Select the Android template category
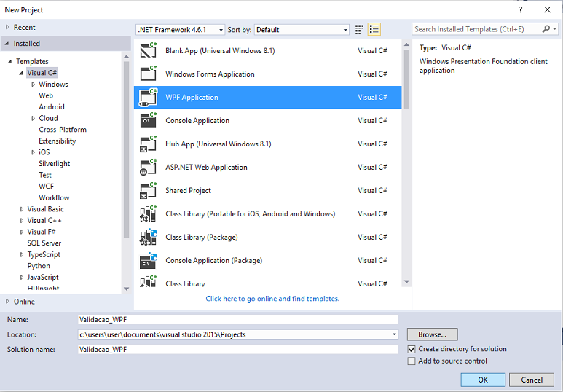 (52, 107)
